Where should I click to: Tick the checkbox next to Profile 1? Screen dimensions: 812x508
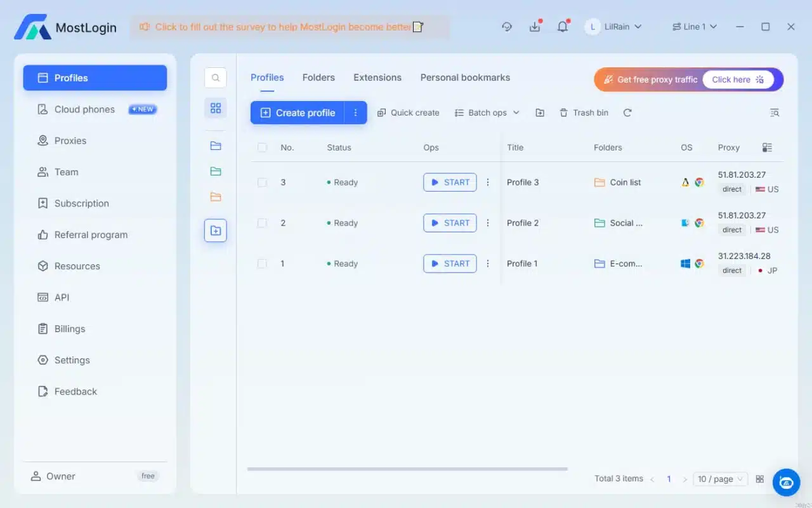262,264
